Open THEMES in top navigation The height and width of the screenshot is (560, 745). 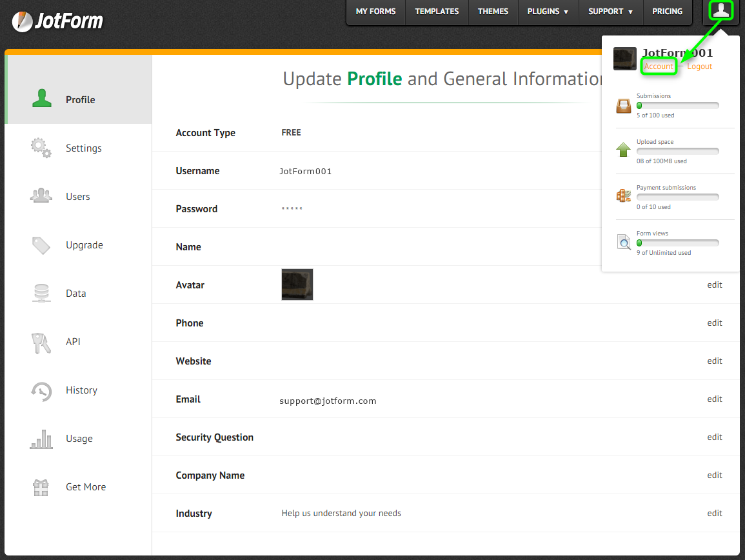pyautogui.click(x=493, y=12)
